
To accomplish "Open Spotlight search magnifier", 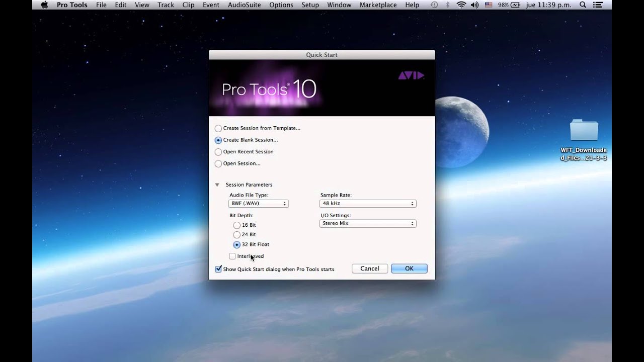I will click(583, 5).
